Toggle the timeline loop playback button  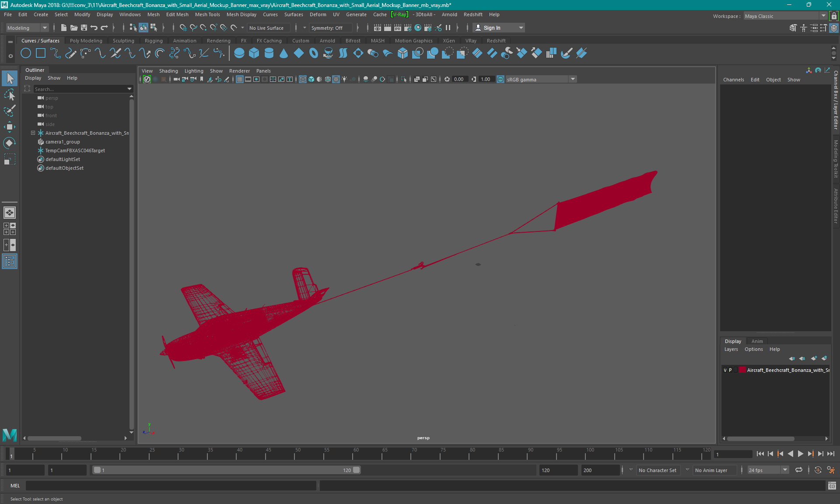point(799,470)
